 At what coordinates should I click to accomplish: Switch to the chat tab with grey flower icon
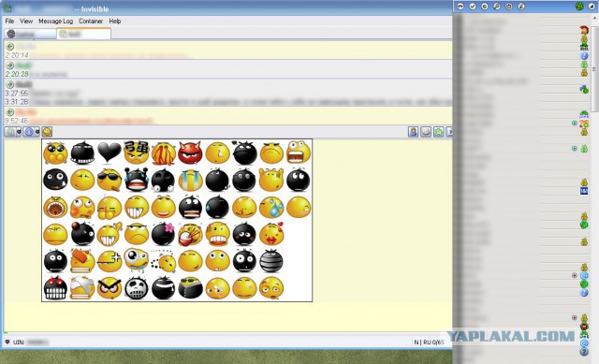coord(30,34)
